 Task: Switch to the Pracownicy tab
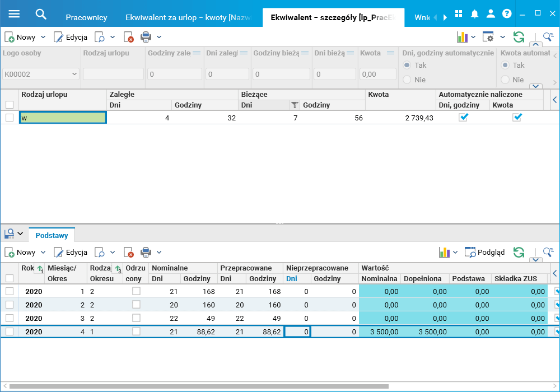click(86, 17)
